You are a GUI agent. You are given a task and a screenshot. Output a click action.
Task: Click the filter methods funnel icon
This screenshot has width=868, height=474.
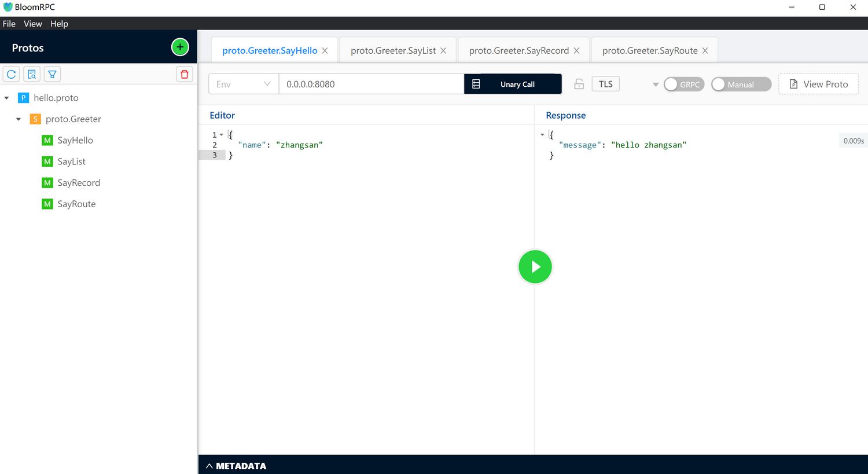click(x=52, y=74)
